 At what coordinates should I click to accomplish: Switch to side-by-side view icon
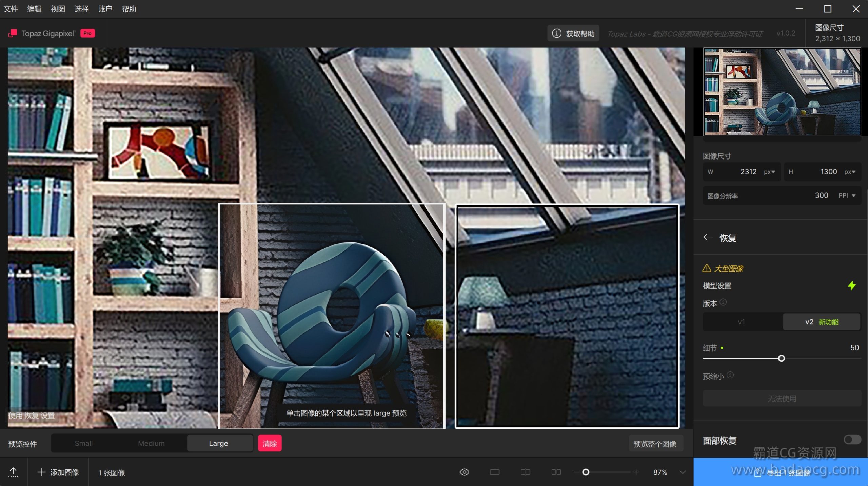pos(556,472)
